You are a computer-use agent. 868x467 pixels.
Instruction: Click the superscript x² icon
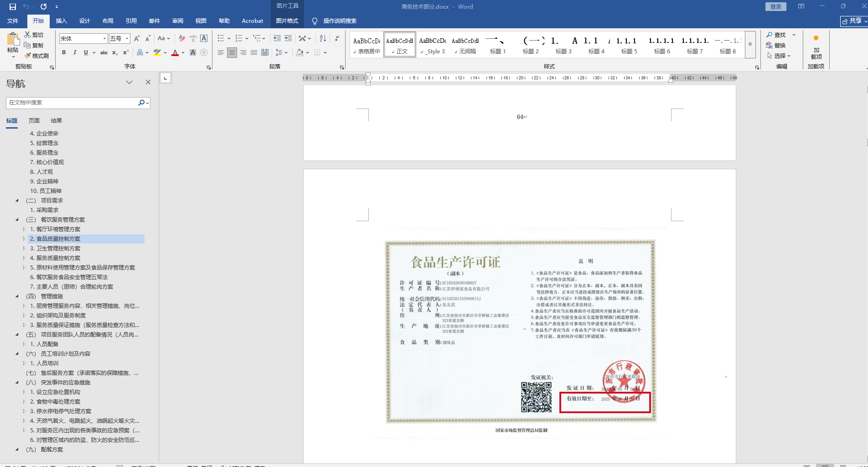coord(126,52)
